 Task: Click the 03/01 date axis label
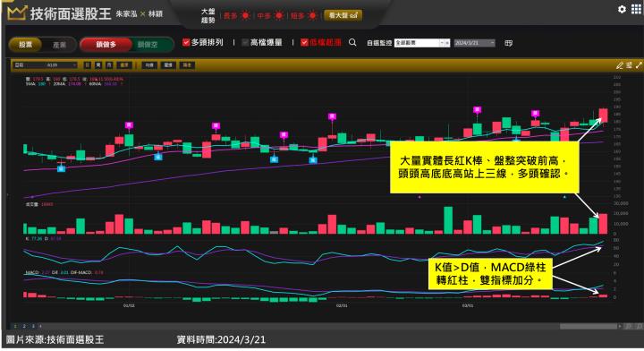pyautogui.click(x=468, y=306)
